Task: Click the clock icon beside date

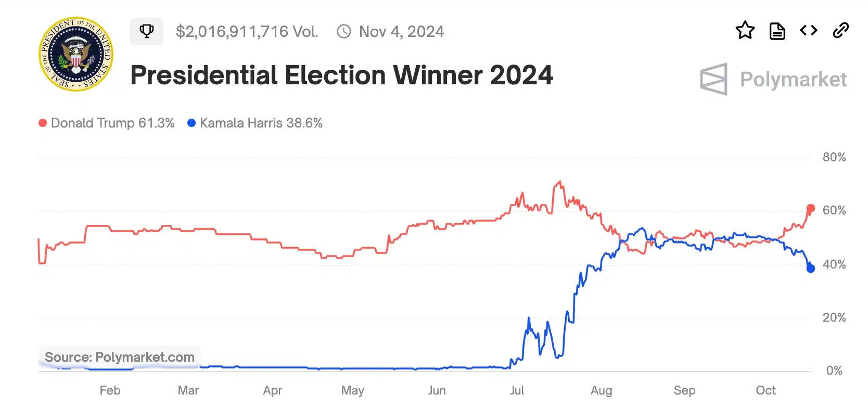Action: [x=343, y=31]
